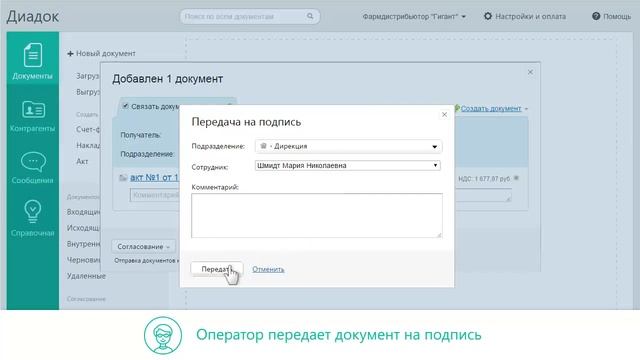
Task: Open the Входящие documents folder
Action: click(83, 212)
